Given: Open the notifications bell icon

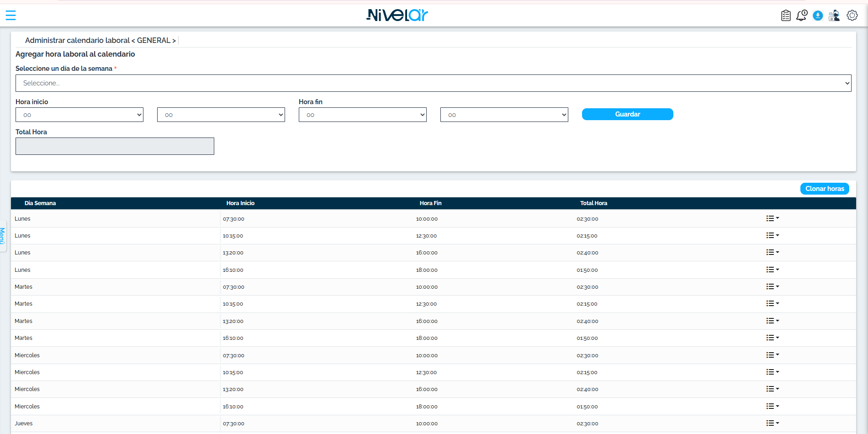Looking at the screenshot, I should click(x=802, y=16).
